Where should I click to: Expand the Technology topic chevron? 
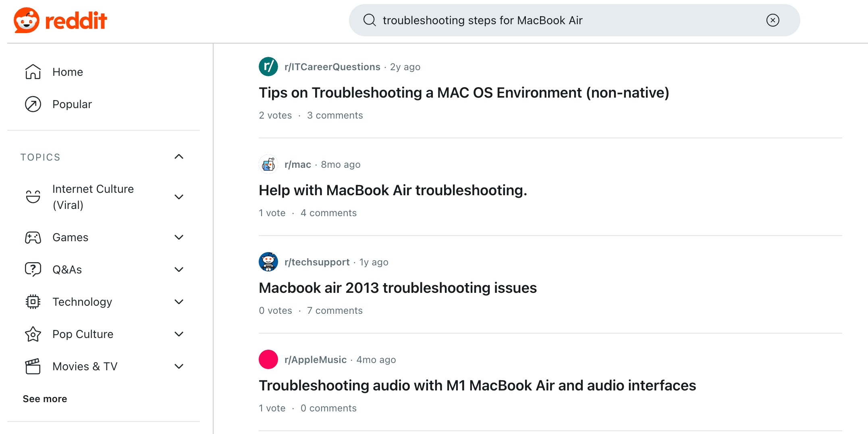coord(179,302)
